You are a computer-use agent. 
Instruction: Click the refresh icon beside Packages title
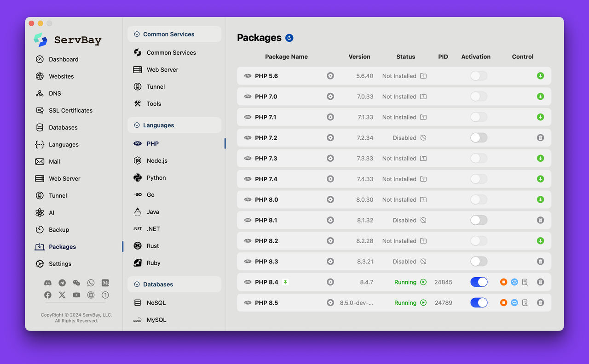coord(289,38)
